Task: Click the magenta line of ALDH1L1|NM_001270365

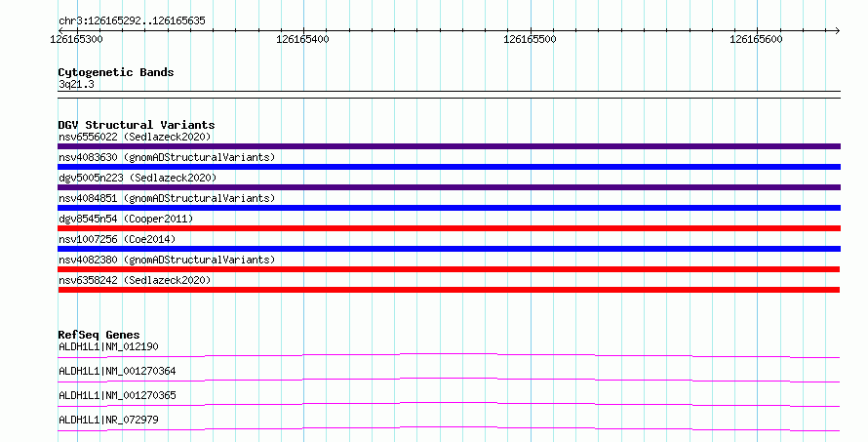Action: click(x=449, y=404)
